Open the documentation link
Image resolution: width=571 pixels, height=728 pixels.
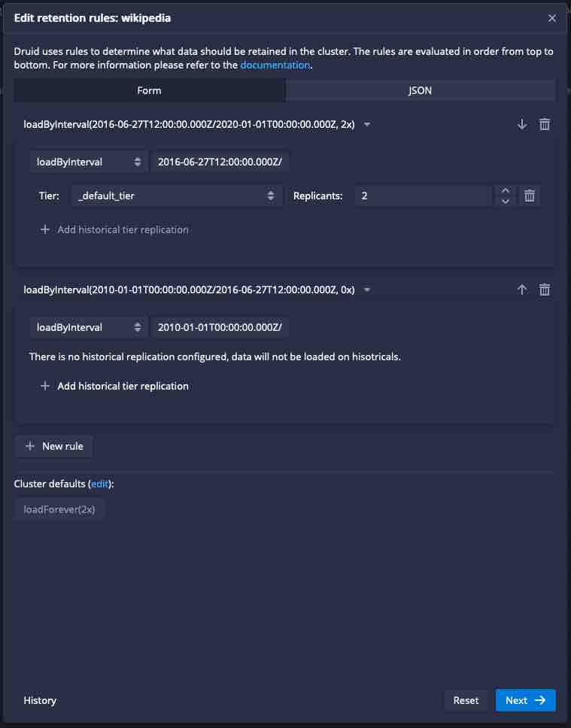(x=275, y=65)
